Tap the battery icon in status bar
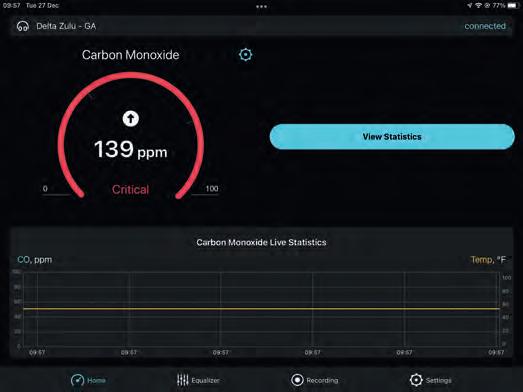The height and width of the screenshot is (392, 523). tap(513, 5)
